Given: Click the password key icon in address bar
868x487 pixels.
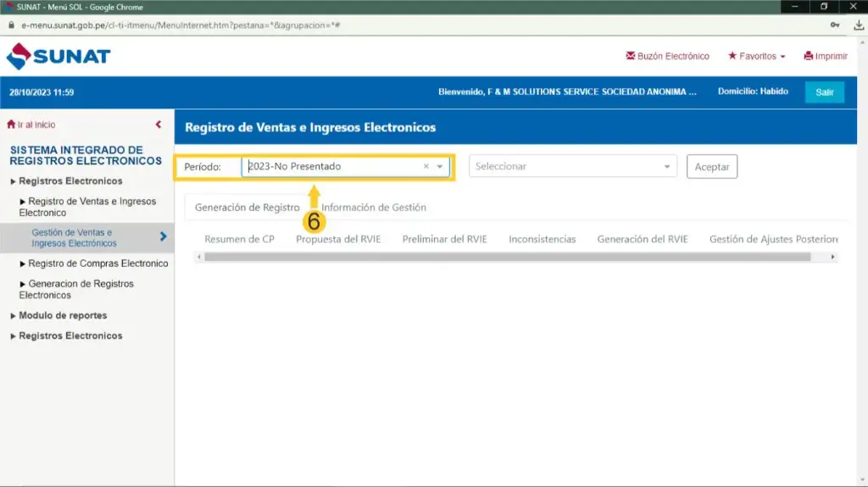Looking at the screenshot, I should (834, 25).
